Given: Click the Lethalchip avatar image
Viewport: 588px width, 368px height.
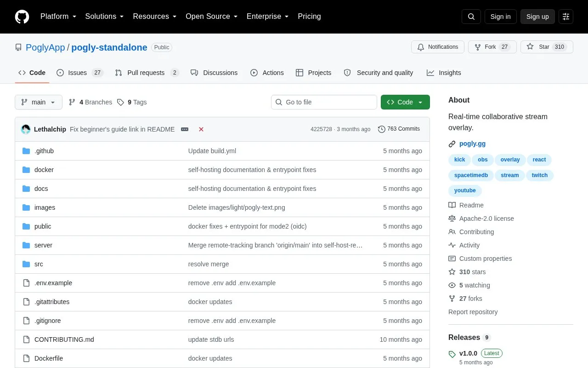Looking at the screenshot, I should 26,129.
